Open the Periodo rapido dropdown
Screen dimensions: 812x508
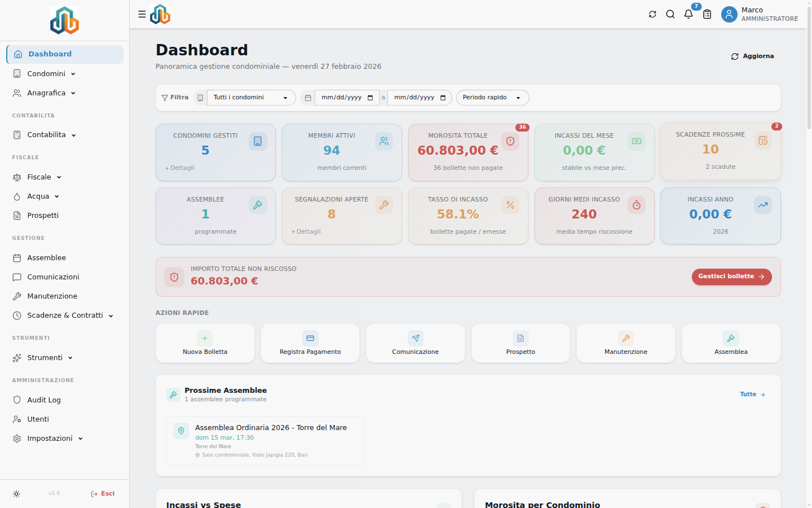492,98
